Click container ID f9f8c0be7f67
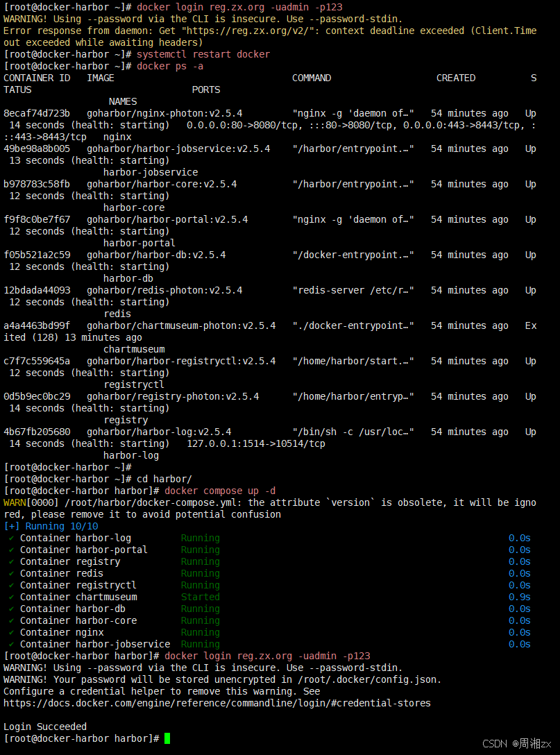Image resolution: width=560 pixels, height=755 pixels. tap(37, 219)
